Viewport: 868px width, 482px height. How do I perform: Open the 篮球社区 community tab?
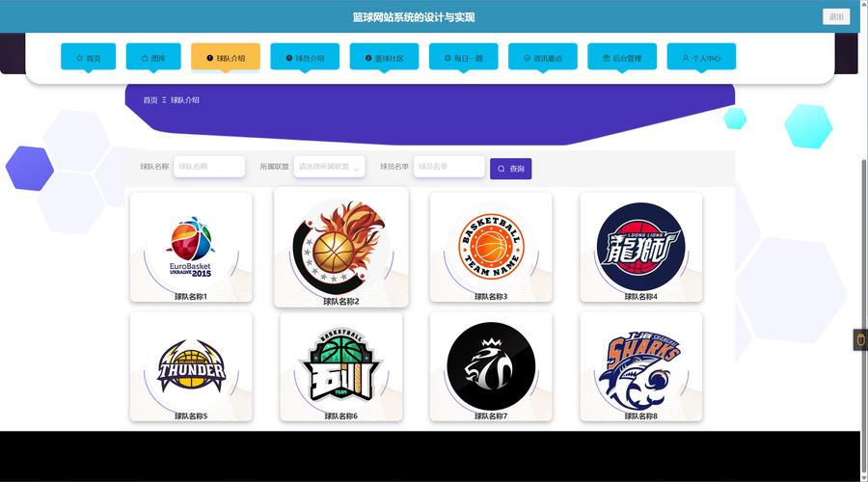384,57
